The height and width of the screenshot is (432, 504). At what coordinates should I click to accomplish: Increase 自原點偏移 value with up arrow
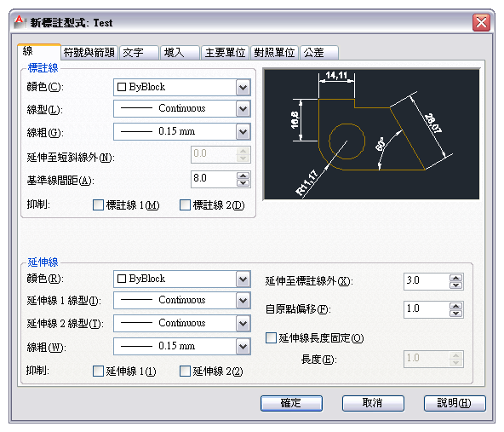click(455, 306)
